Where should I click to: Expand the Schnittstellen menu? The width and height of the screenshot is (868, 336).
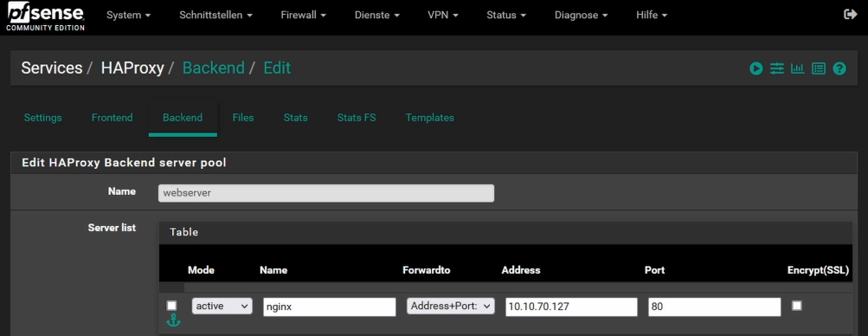coord(215,16)
